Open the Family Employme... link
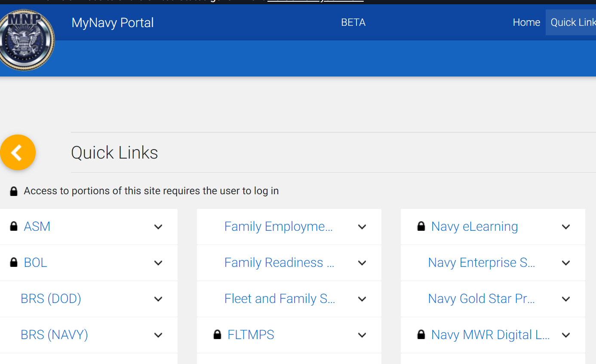596x364 pixels. pyautogui.click(x=279, y=226)
